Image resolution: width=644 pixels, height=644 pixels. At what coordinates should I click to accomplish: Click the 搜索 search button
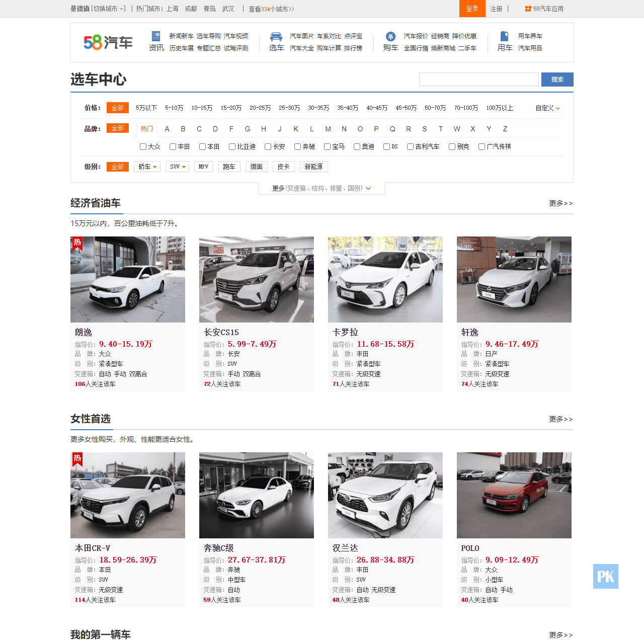pyautogui.click(x=557, y=79)
